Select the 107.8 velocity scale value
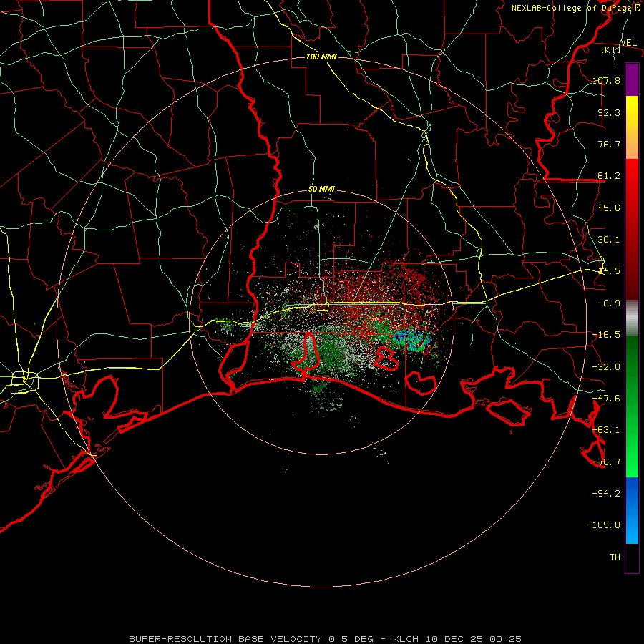 (x=606, y=80)
